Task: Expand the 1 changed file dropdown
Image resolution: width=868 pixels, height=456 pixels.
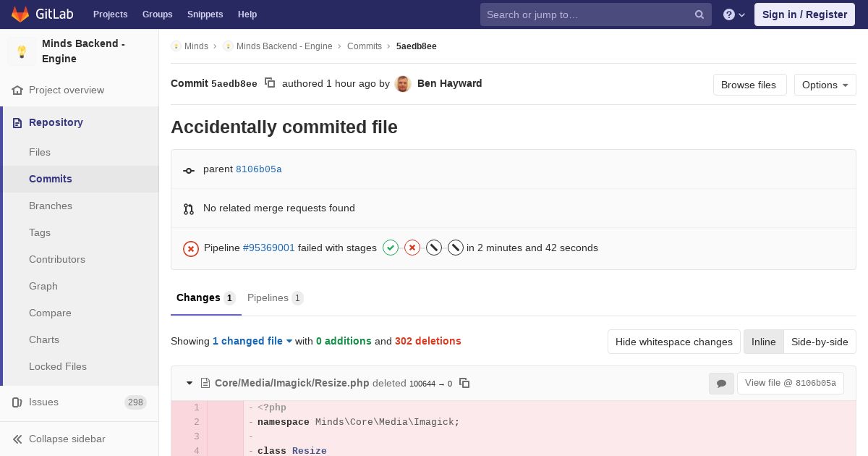Action: point(252,341)
